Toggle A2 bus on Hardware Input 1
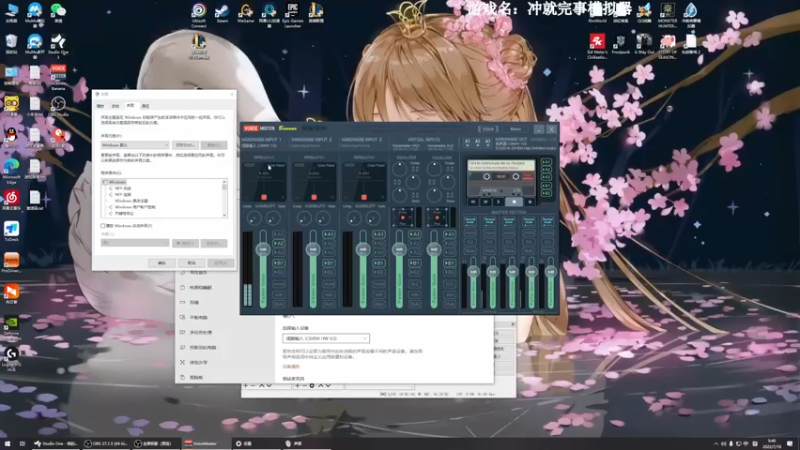This screenshot has width=800, height=450. [x=279, y=243]
